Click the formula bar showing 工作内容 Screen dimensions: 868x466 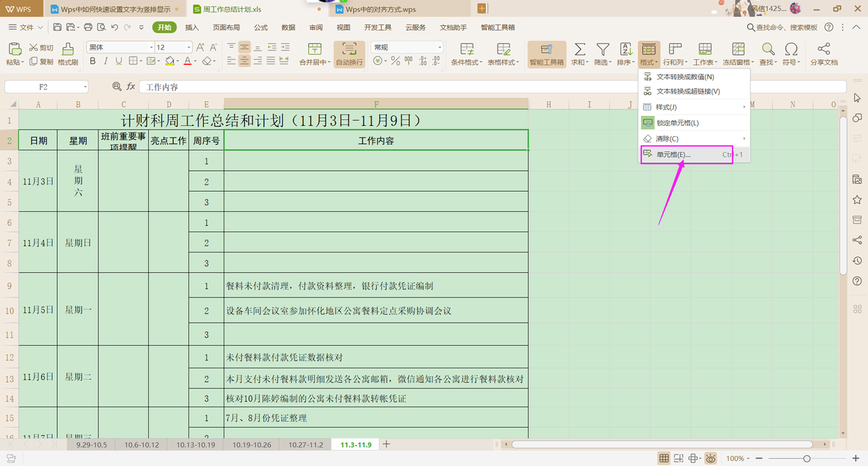(x=492, y=86)
